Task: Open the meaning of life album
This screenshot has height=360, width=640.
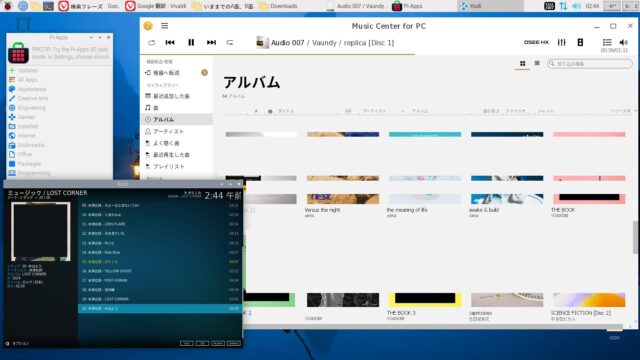Action: point(425,199)
